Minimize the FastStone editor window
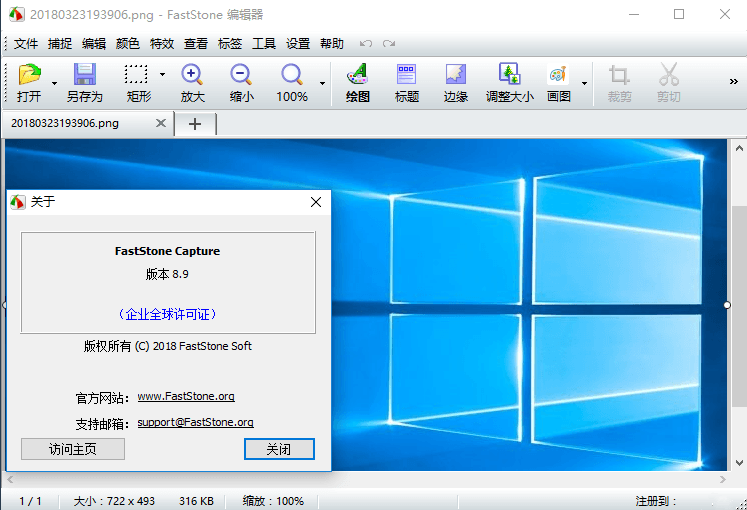Viewport: 747px width, 510px height. click(x=634, y=14)
